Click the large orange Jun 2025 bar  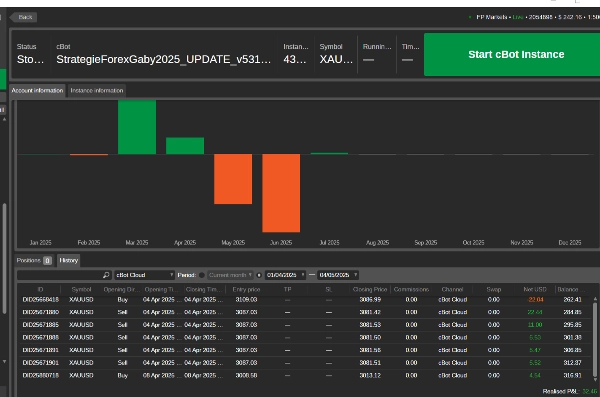click(281, 193)
